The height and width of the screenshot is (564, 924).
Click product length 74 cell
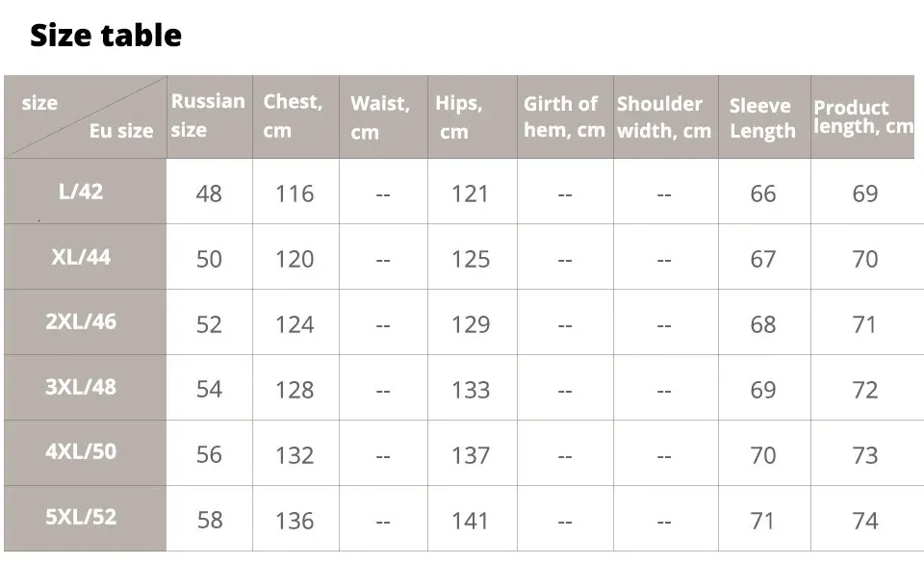864,521
